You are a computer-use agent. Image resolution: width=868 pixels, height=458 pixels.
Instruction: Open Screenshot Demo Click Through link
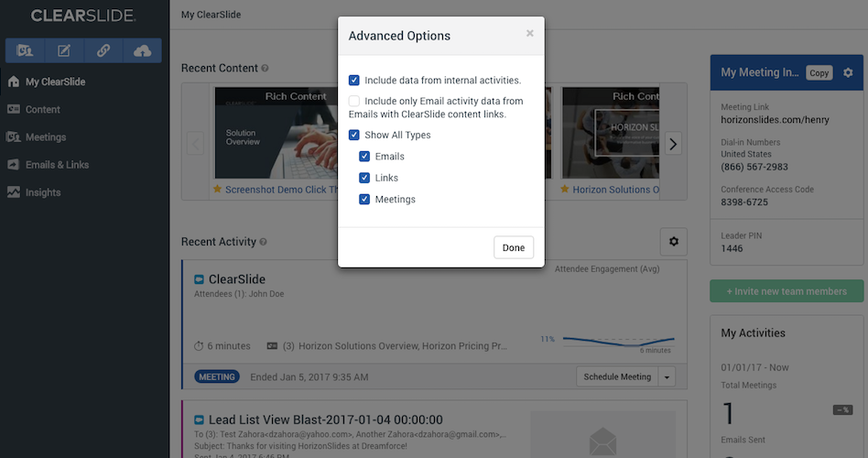point(281,190)
